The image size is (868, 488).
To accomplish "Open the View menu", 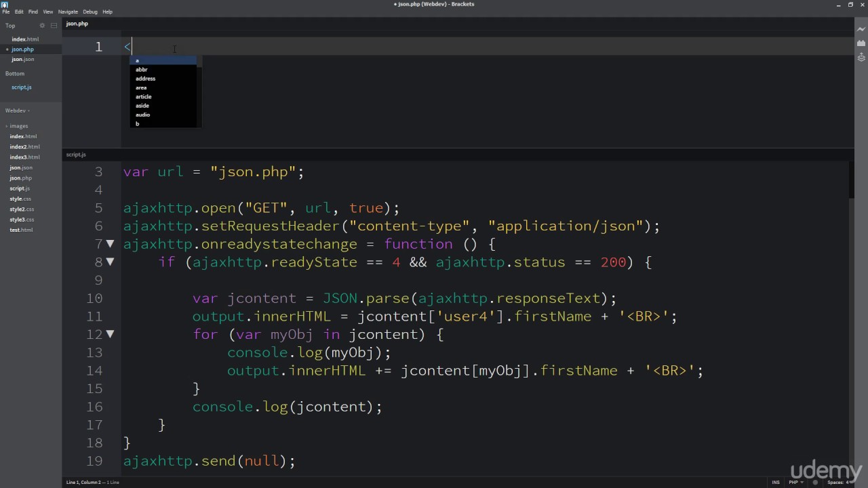I will coord(48,12).
